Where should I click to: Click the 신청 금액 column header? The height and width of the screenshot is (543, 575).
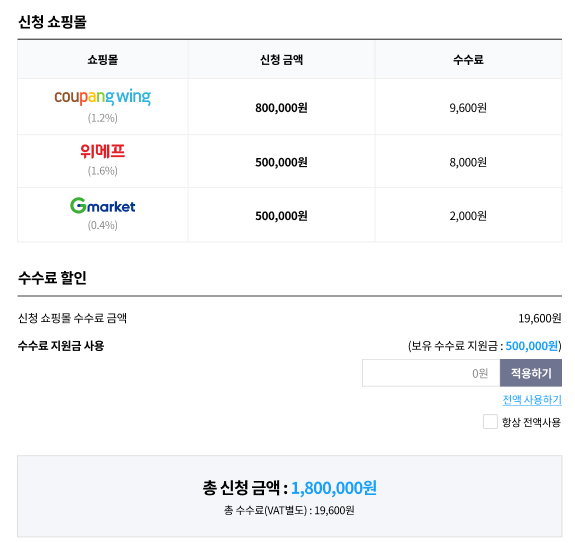(x=282, y=59)
